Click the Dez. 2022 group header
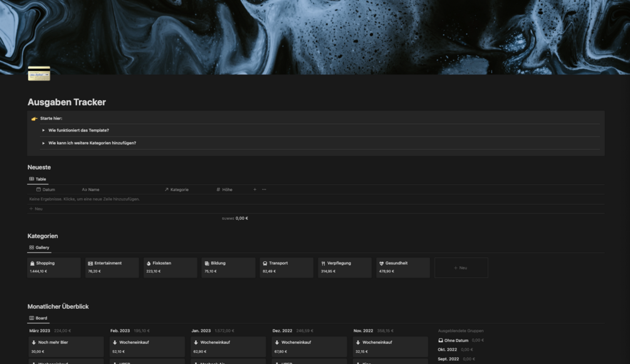Image resolution: width=630 pixels, height=364 pixels. tap(282, 331)
